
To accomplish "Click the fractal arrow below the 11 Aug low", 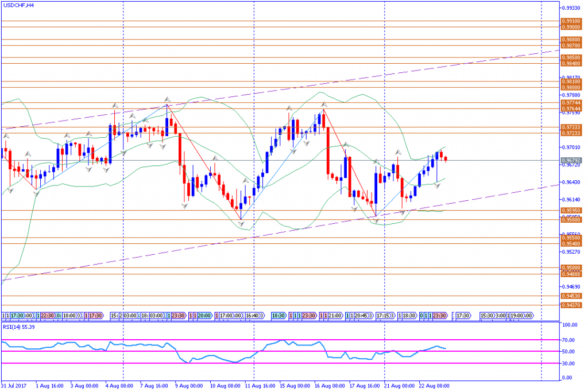I will pyautogui.click(x=241, y=223).
